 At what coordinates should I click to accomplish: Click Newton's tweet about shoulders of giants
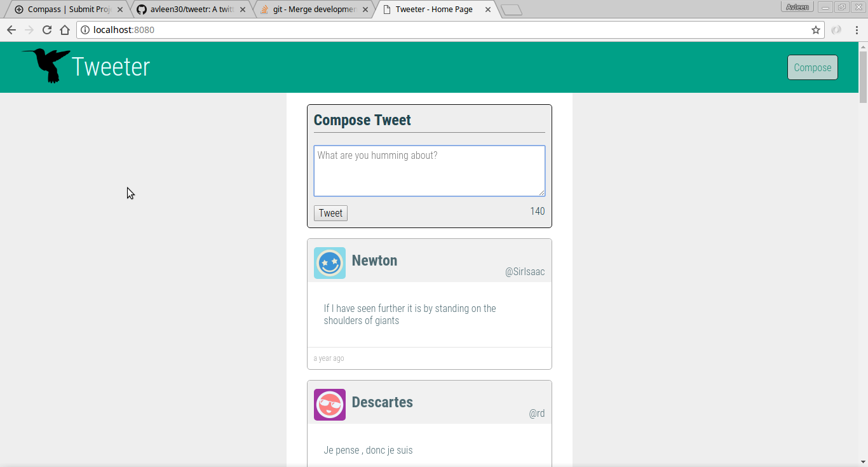410,315
